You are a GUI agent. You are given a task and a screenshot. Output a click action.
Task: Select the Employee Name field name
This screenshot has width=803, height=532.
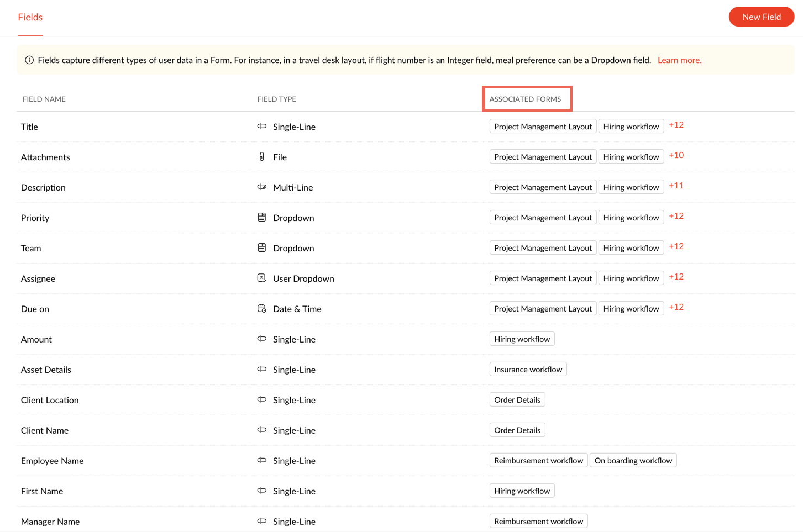tap(53, 461)
